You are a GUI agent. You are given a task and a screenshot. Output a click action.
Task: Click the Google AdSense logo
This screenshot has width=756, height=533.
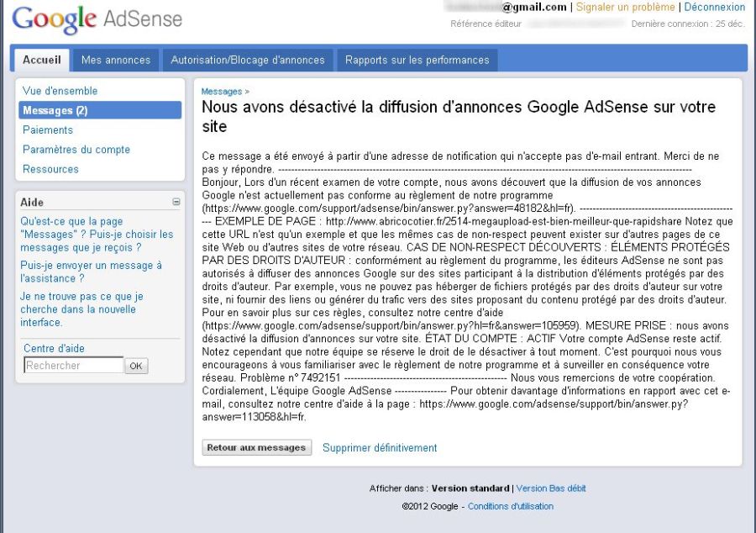(97, 18)
